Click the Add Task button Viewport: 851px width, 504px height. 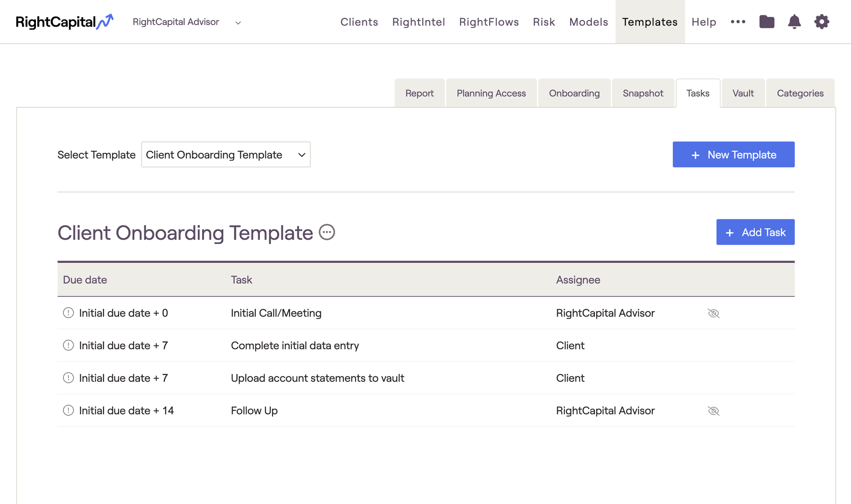click(x=755, y=232)
